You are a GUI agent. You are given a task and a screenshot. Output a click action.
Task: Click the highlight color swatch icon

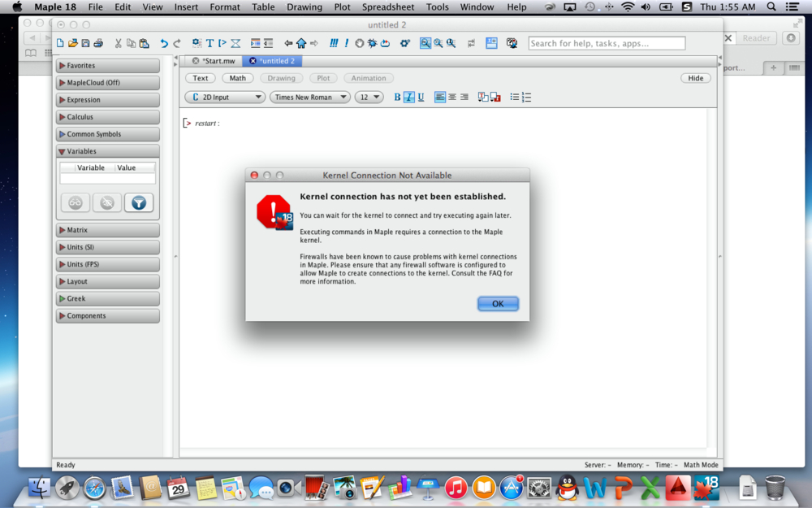(x=495, y=98)
